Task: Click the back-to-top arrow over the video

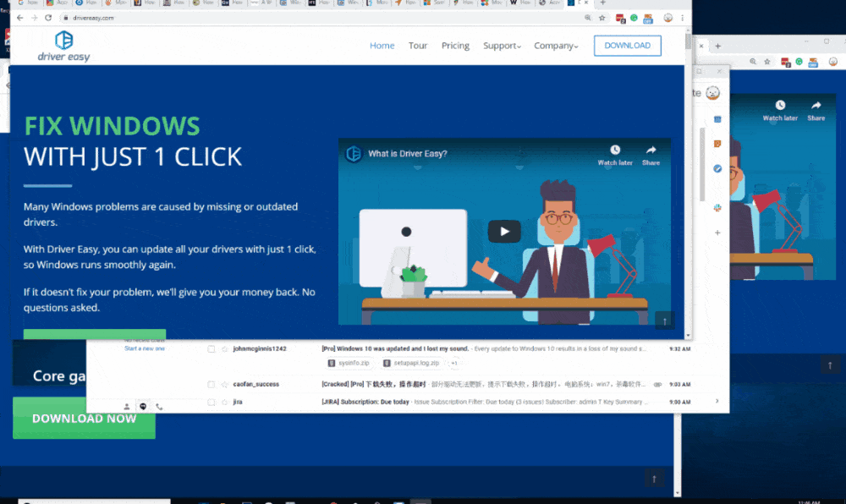Action: click(665, 320)
